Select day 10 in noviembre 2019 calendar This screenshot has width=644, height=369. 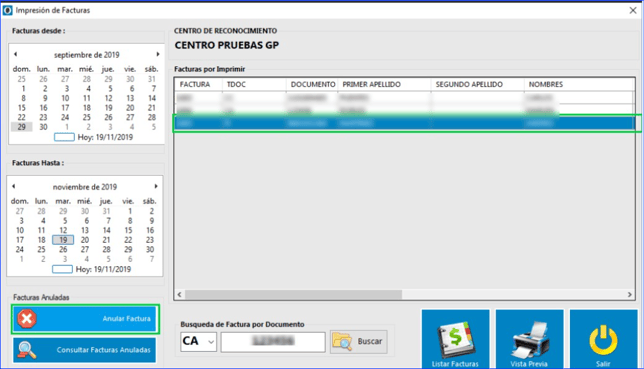(x=20, y=231)
